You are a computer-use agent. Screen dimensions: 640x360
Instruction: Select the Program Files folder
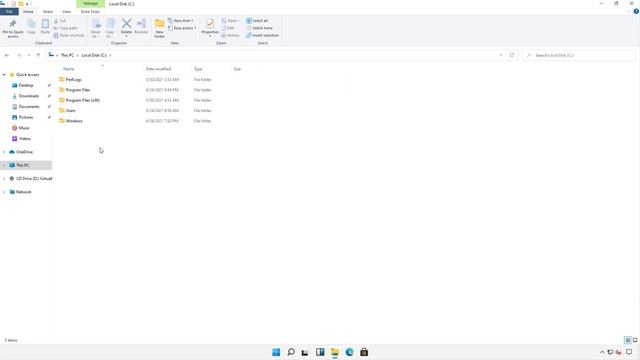pos(78,90)
